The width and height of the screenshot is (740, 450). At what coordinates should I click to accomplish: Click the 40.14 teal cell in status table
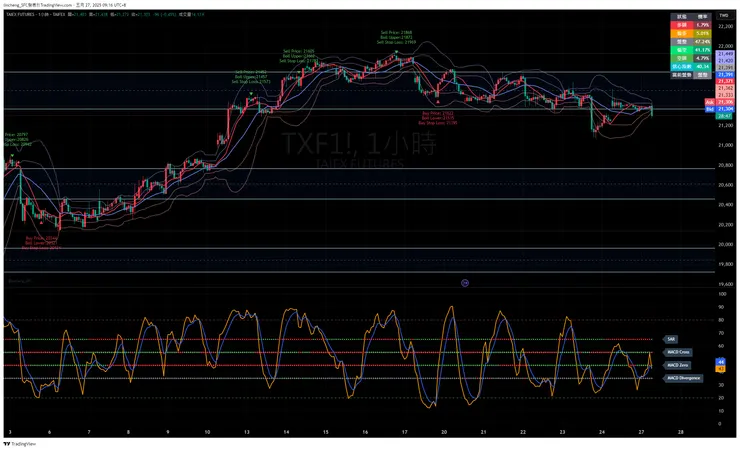[703, 67]
